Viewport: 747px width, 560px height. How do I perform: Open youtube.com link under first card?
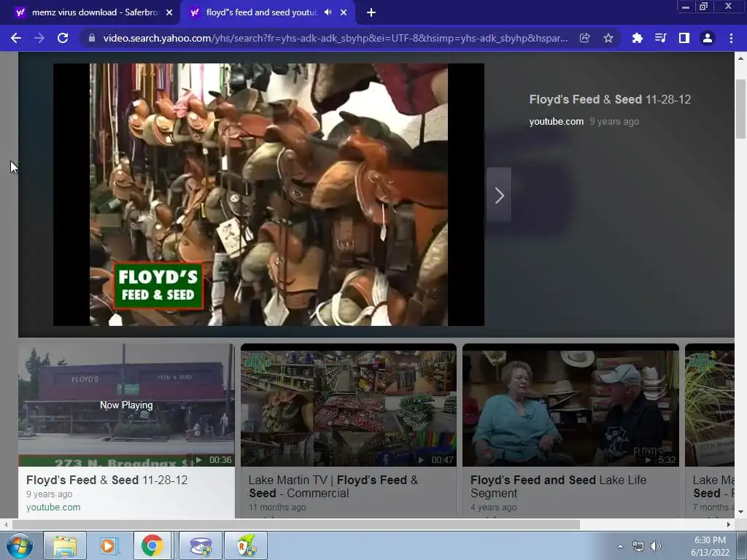tap(53, 507)
